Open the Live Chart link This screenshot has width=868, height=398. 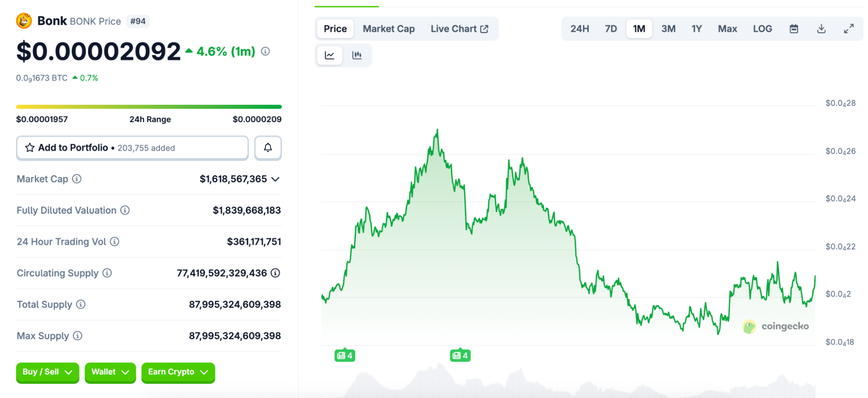point(459,29)
